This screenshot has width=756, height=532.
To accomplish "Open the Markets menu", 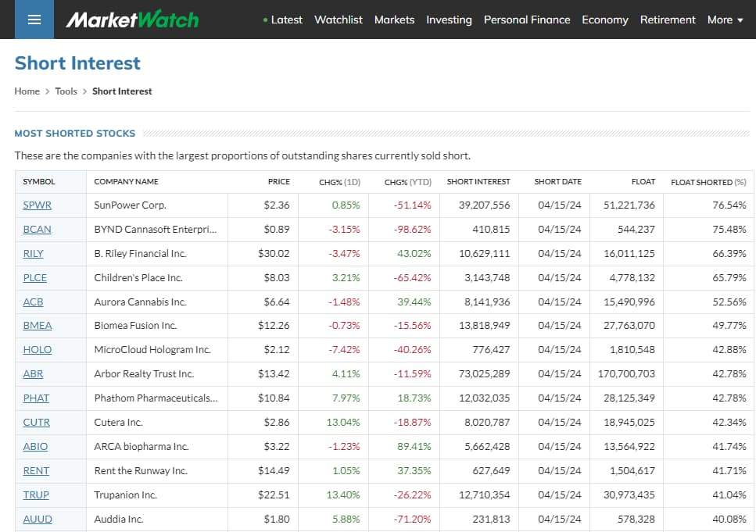I will pyautogui.click(x=394, y=20).
